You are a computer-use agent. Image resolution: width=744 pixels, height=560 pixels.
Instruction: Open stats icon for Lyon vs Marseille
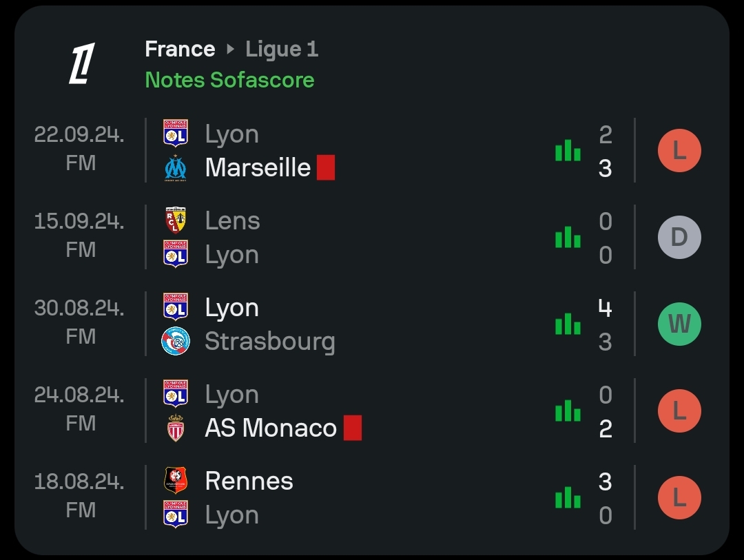pos(568,150)
